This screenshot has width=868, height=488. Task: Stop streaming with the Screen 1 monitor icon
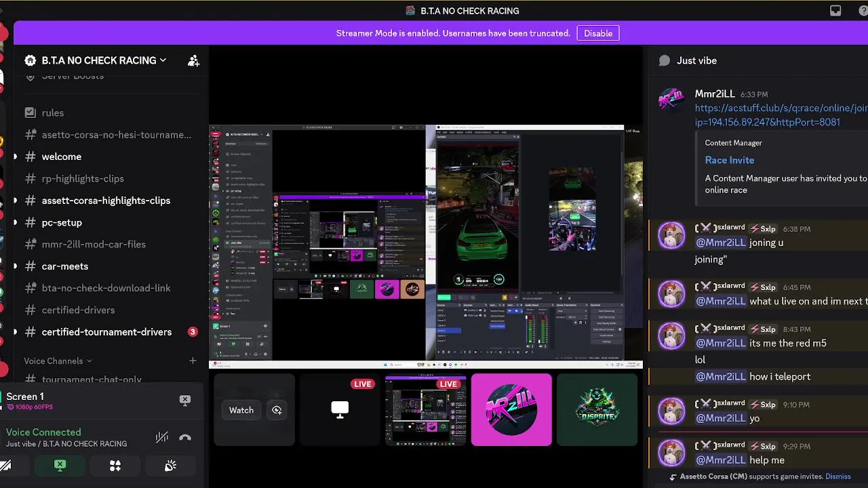point(184,401)
